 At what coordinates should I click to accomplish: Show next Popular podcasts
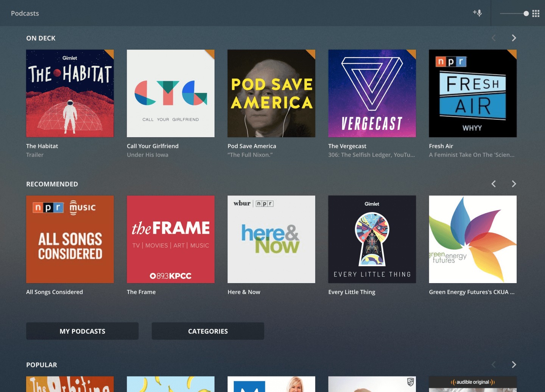[514, 365]
